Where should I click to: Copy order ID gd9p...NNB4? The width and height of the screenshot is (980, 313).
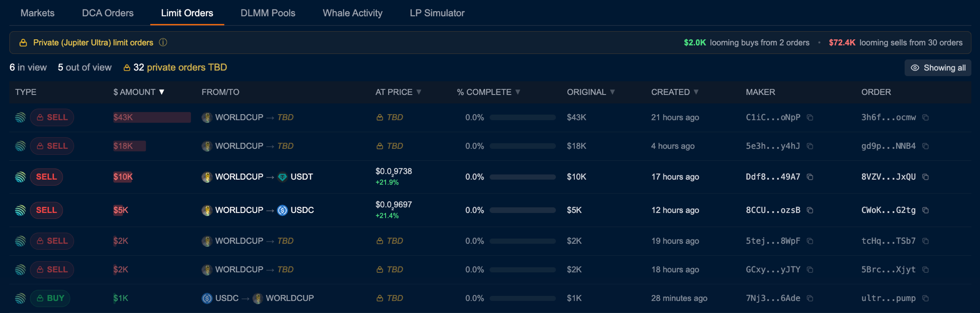coord(926,146)
